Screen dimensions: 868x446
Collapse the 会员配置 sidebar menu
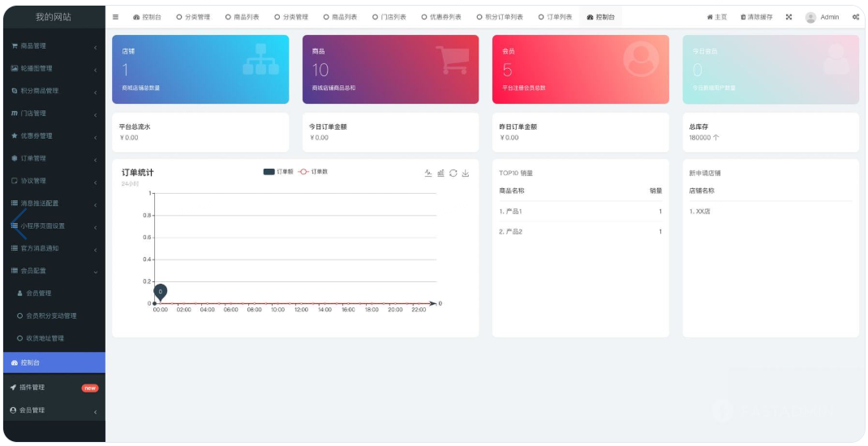(53, 271)
